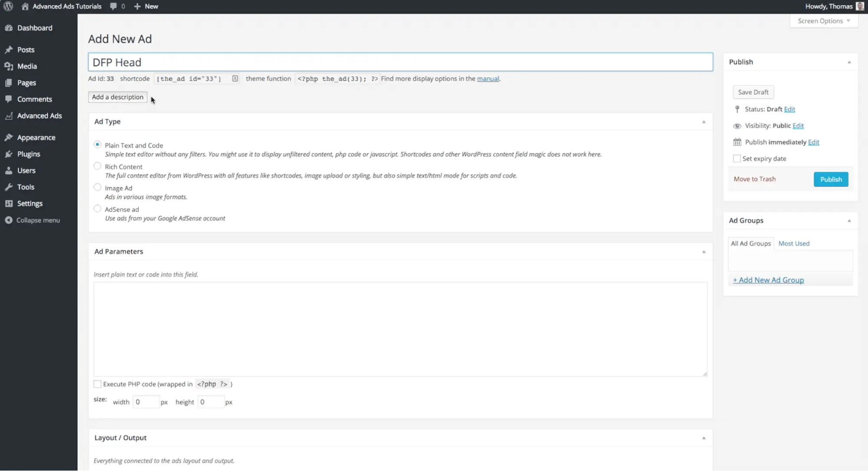
Task: Click the WordPress logo icon
Action: point(8,6)
